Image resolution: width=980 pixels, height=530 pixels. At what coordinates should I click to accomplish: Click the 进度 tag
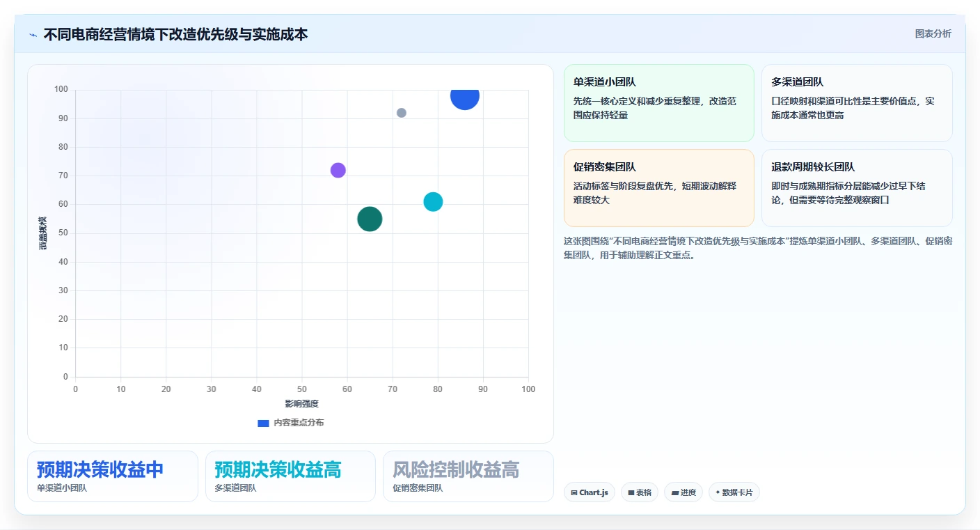683,492
